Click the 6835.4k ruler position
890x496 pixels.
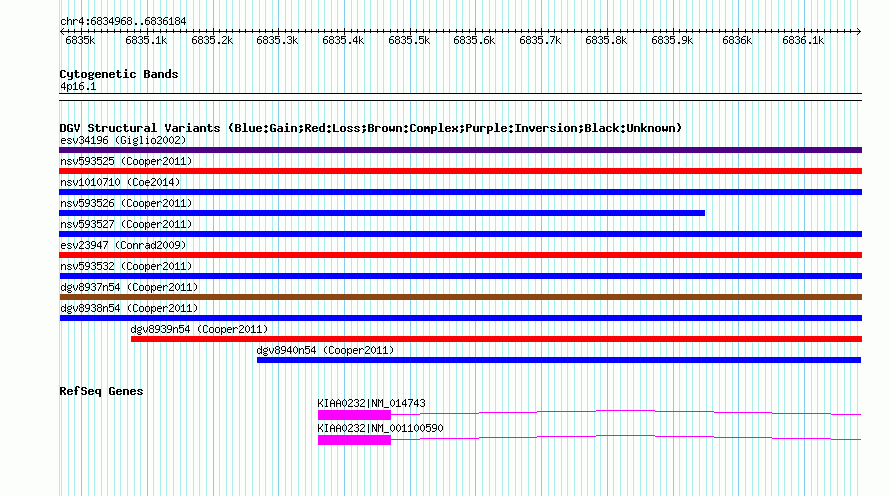(343, 40)
